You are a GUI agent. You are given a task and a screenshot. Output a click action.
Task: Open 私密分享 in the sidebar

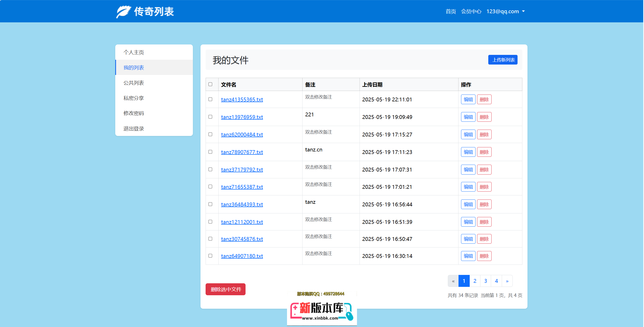click(154, 98)
